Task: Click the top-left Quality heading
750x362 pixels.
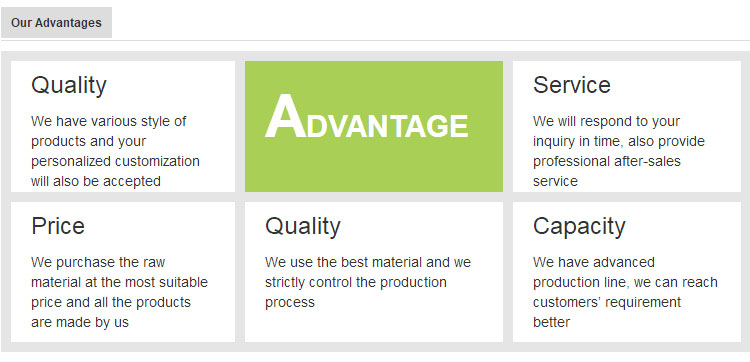Action: [x=69, y=86]
